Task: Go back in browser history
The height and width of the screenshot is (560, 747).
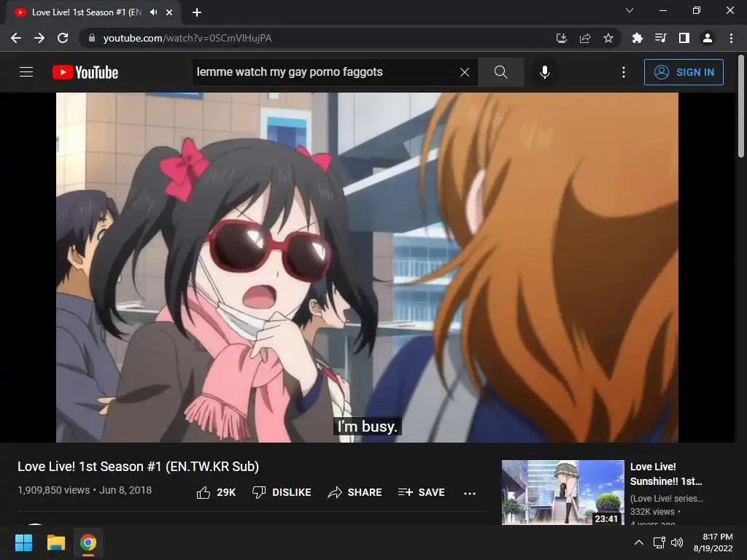Action: pyautogui.click(x=16, y=38)
